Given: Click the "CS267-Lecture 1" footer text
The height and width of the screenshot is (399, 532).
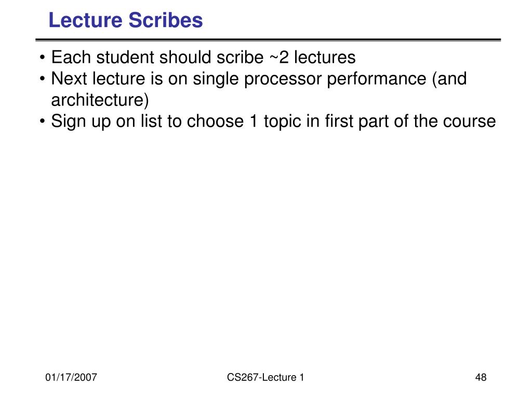Looking at the screenshot, I should (265, 378).
